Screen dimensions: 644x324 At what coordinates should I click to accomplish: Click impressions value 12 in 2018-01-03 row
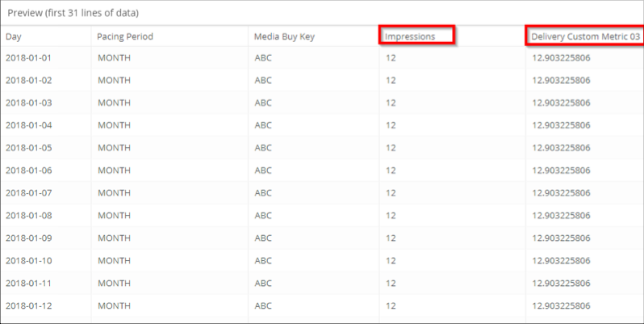click(x=391, y=103)
